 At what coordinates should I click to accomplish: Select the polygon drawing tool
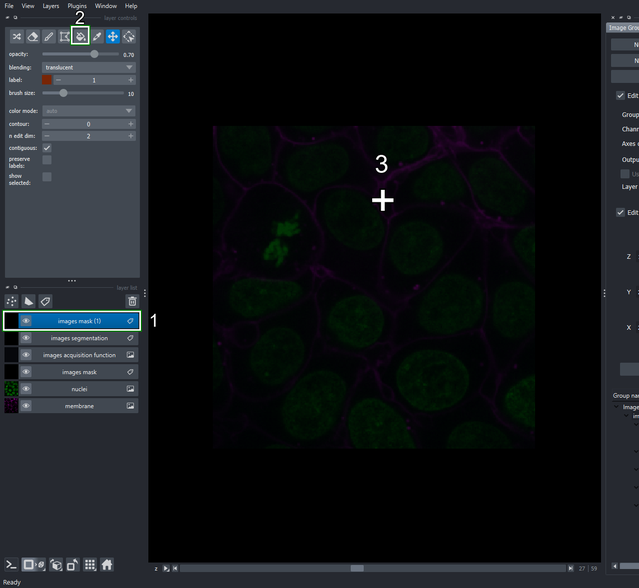click(x=64, y=37)
